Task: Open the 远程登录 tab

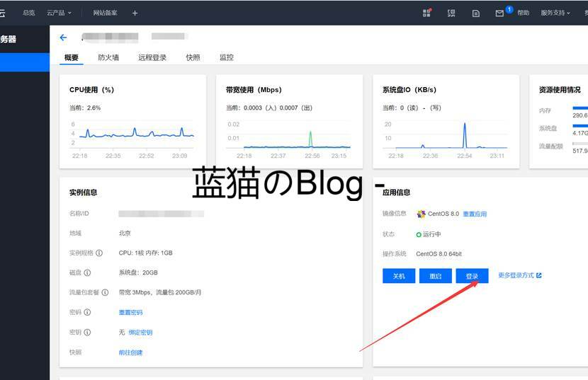Action: pos(152,57)
